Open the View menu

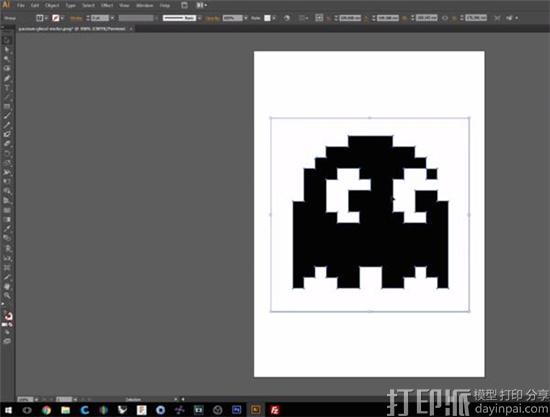pyautogui.click(x=124, y=6)
